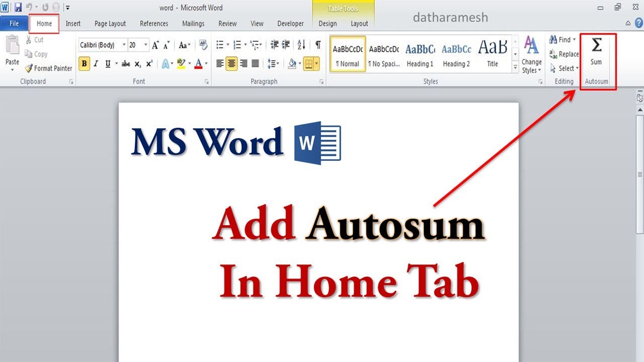Click the Replace button

[565, 54]
